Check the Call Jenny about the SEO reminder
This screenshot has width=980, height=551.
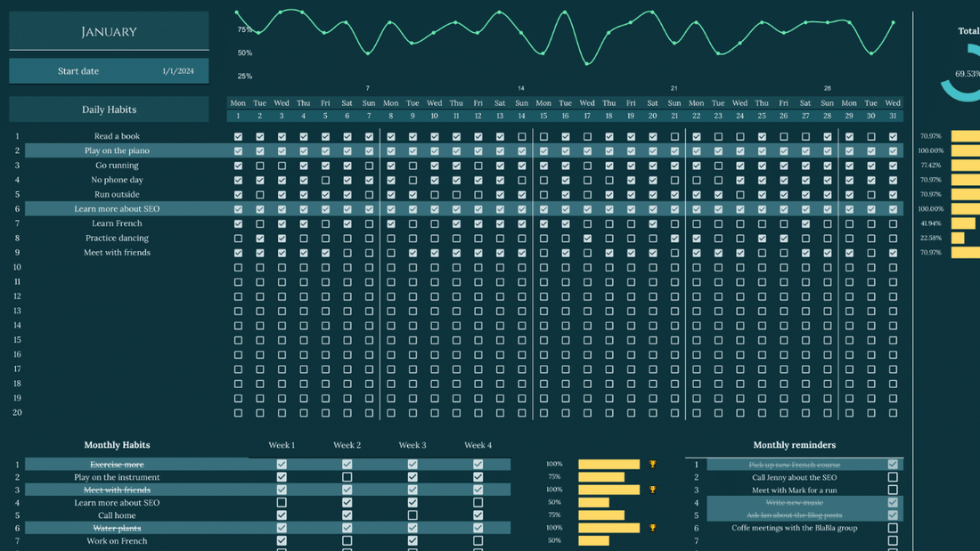click(891, 477)
